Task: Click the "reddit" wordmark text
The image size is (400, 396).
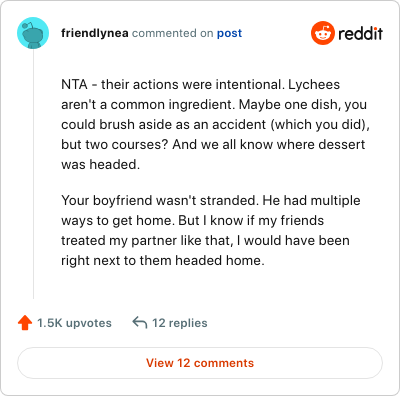Action: [361, 33]
